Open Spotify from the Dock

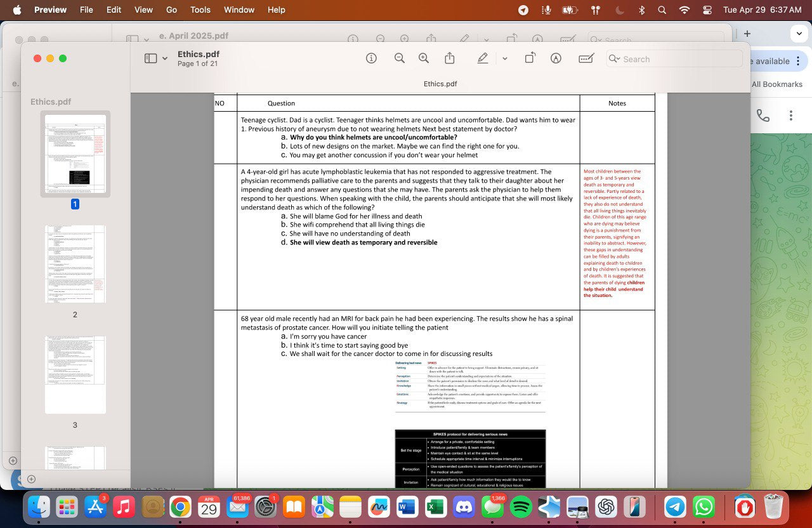pyautogui.click(x=521, y=506)
